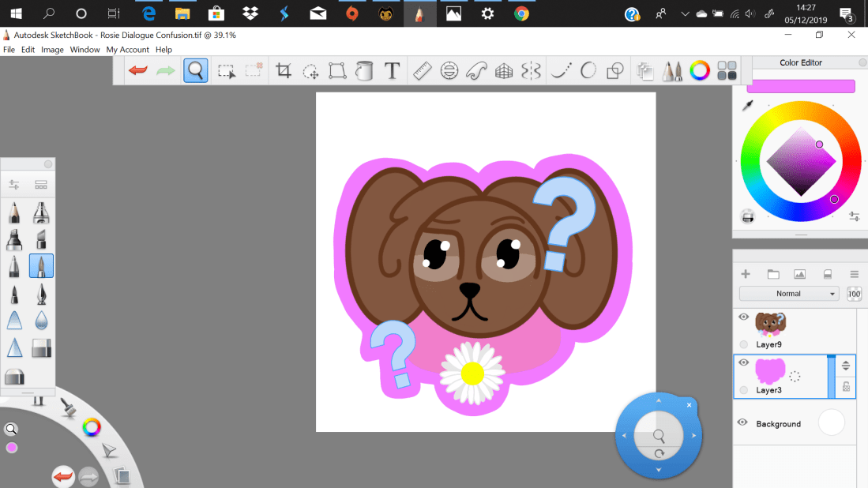Click the Background layer color circle
This screenshot has height=488, width=868.
[831, 422]
